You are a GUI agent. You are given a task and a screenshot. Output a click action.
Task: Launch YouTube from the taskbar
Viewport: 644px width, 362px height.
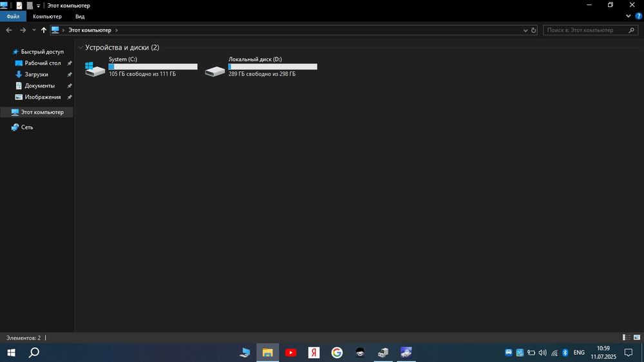(x=291, y=352)
